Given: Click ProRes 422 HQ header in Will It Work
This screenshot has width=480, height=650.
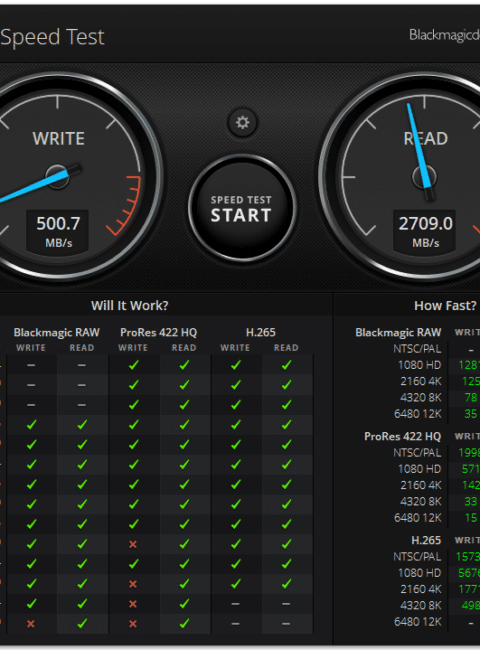Looking at the screenshot, I should point(158,332).
